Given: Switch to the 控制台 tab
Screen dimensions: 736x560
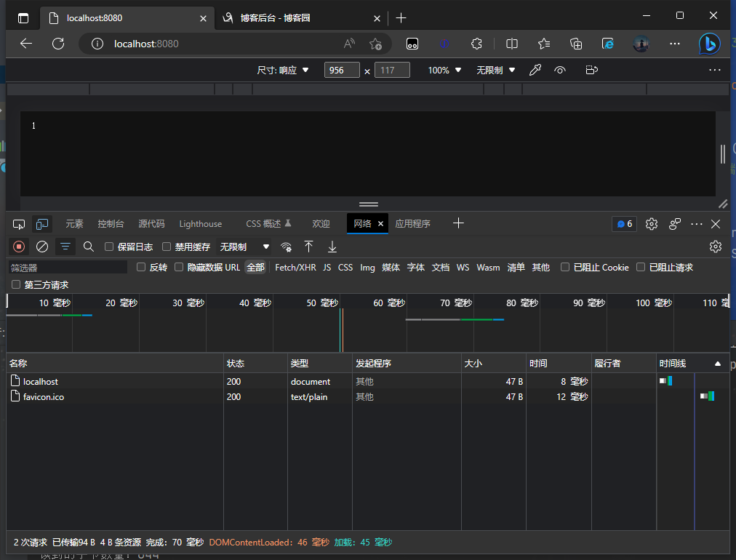Looking at the screenshot, I should (x=111, y=223).
